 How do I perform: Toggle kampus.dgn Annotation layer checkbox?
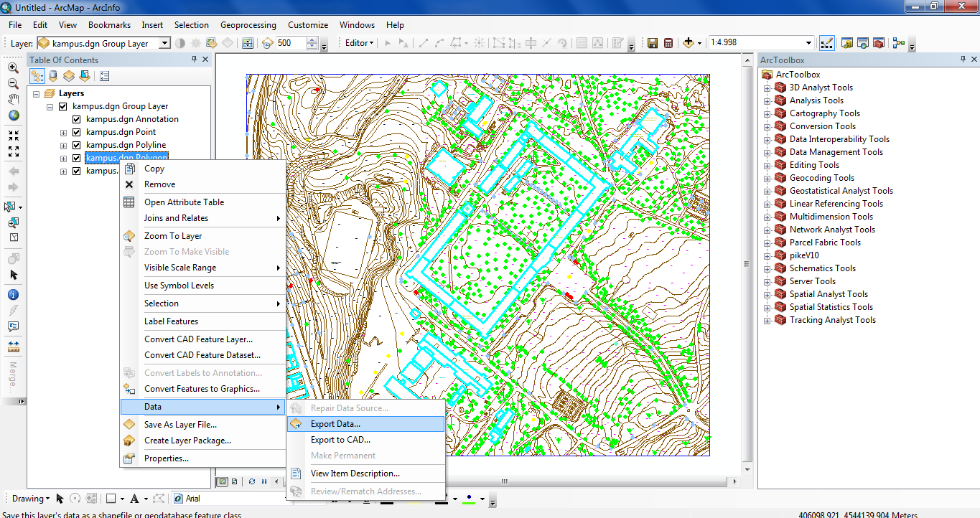76,119
